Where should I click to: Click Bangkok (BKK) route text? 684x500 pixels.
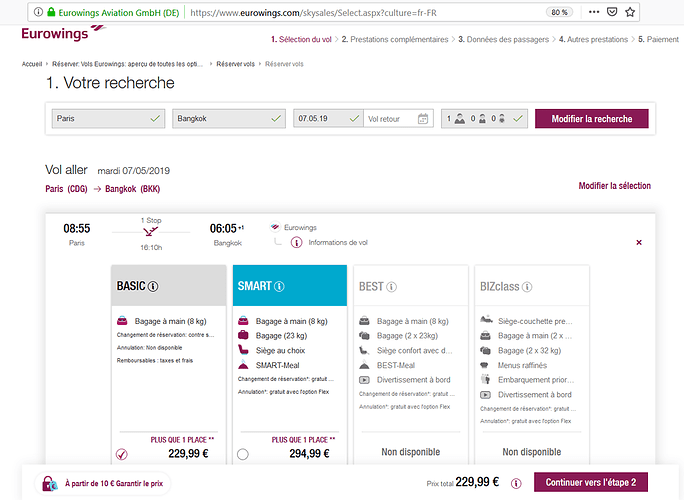point(133,189)
